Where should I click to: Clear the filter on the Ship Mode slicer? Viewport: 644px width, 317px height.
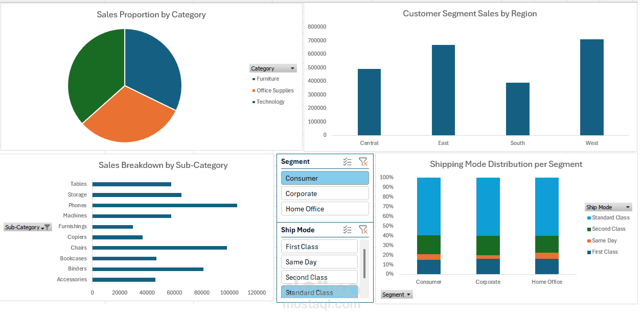tap(363, 230)
